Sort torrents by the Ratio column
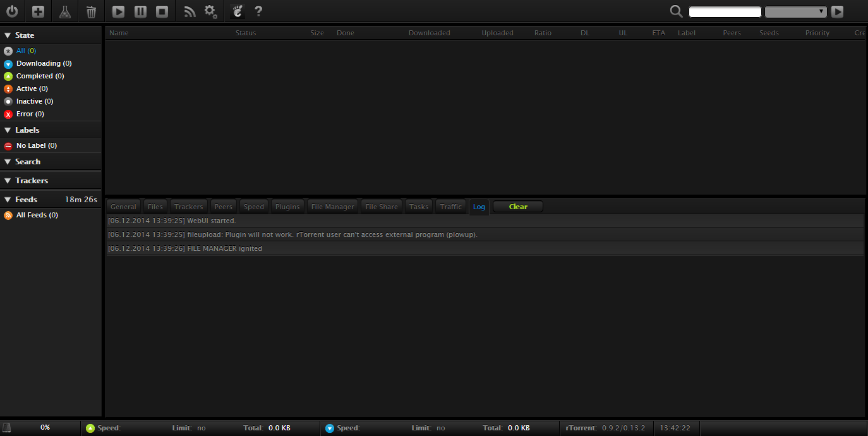The height and width of the screenshot is (436, 868). [543, 33]
